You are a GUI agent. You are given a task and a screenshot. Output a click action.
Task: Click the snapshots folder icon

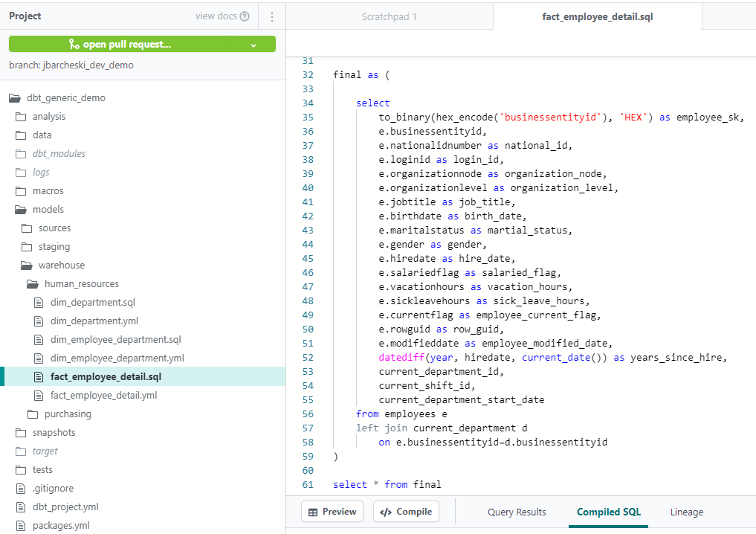(21, 433)
